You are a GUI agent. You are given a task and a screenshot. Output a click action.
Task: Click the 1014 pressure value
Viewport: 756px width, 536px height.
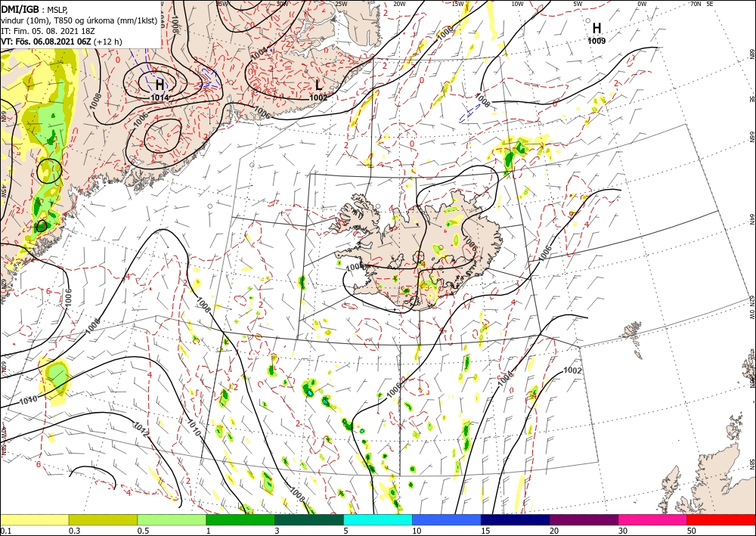160,98
